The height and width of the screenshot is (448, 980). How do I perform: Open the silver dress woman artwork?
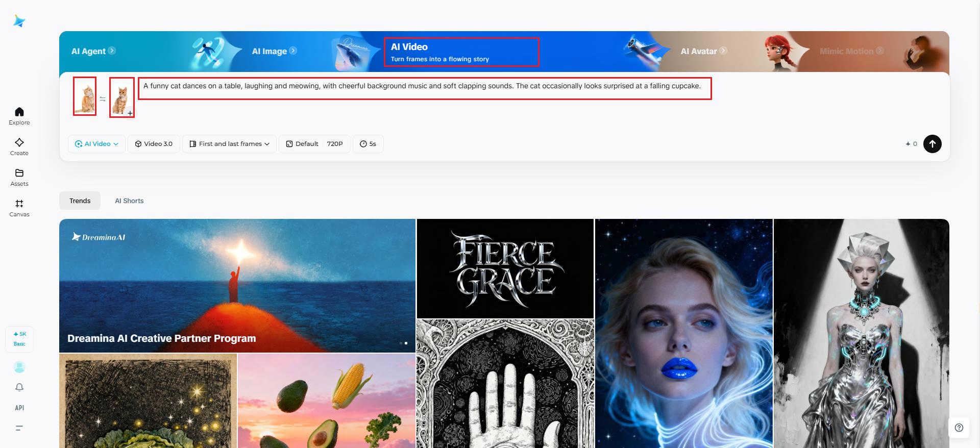pyautogui.click(x=862, y=333)
